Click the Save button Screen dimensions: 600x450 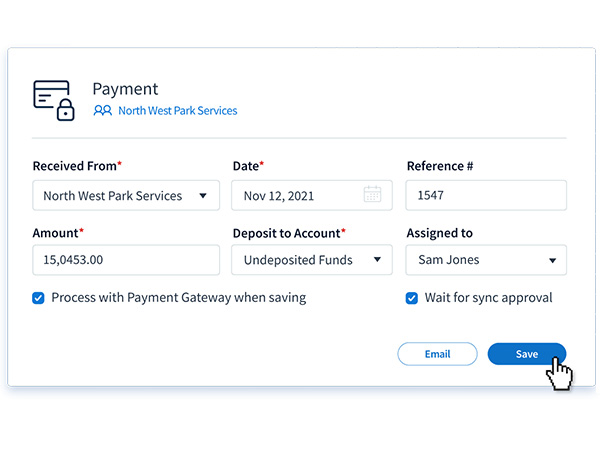click(x=527, y=354)
